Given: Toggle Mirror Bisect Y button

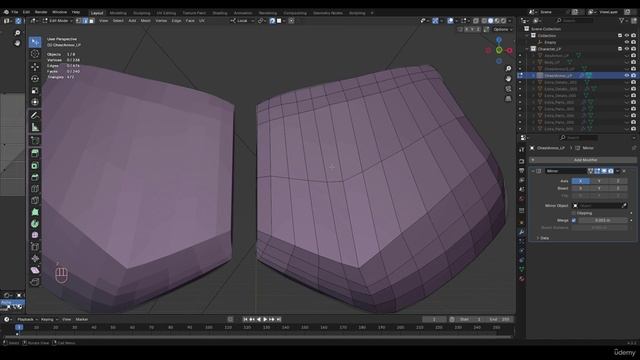Looking at the screenshot, I should [599, 188].
